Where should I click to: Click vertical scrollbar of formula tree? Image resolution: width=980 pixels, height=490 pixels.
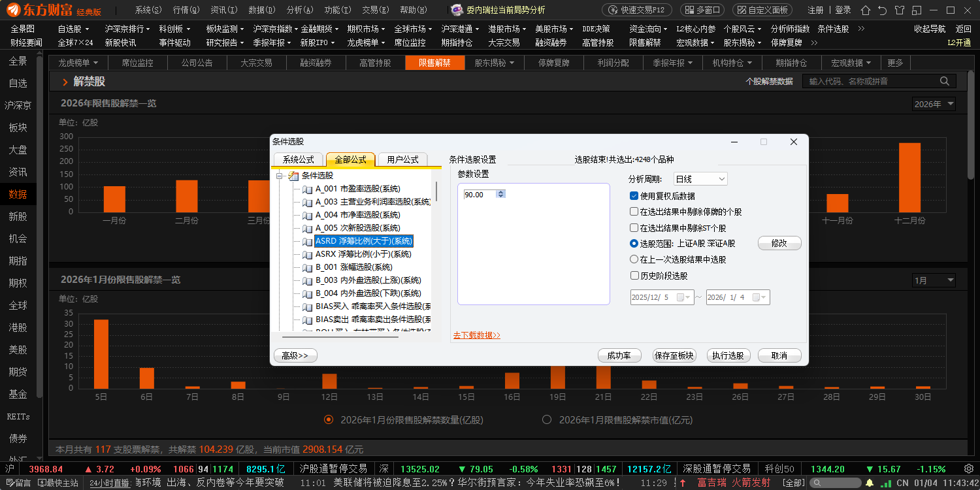coord(436,191)
